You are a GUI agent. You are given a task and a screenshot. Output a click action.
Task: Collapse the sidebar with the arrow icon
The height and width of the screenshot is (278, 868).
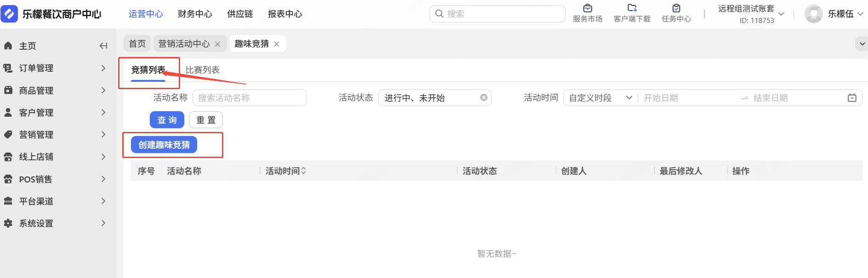pos(103,46)
